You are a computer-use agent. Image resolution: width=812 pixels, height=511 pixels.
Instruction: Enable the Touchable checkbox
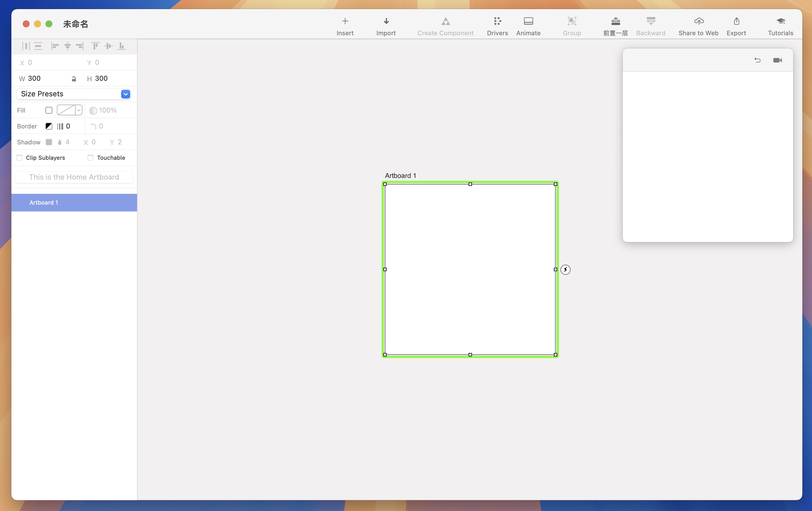click(x=90, y=157)
